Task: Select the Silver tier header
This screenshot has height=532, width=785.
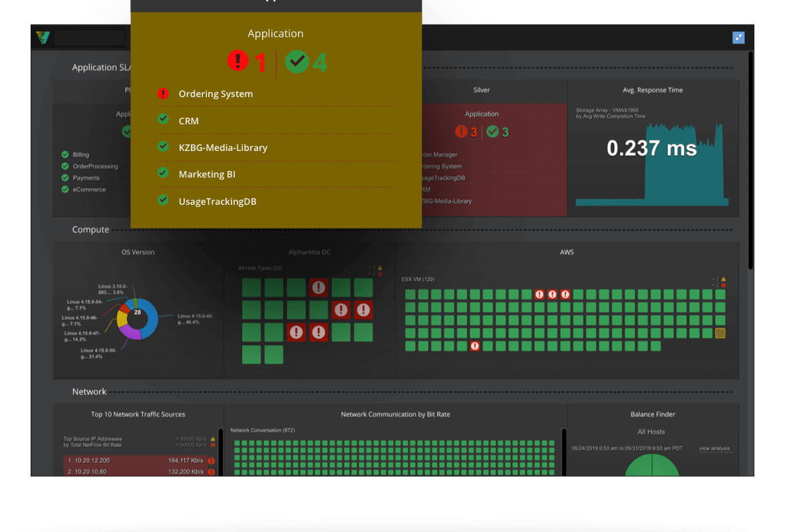Action: 481,90
